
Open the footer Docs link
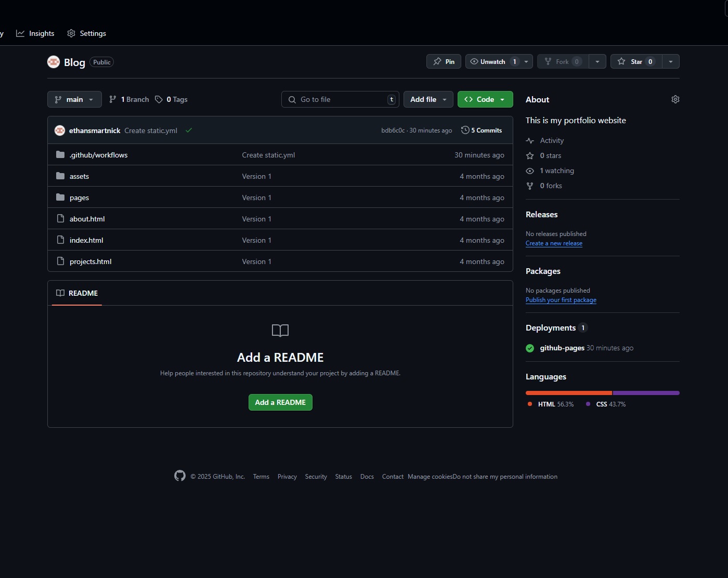[367, 477]
